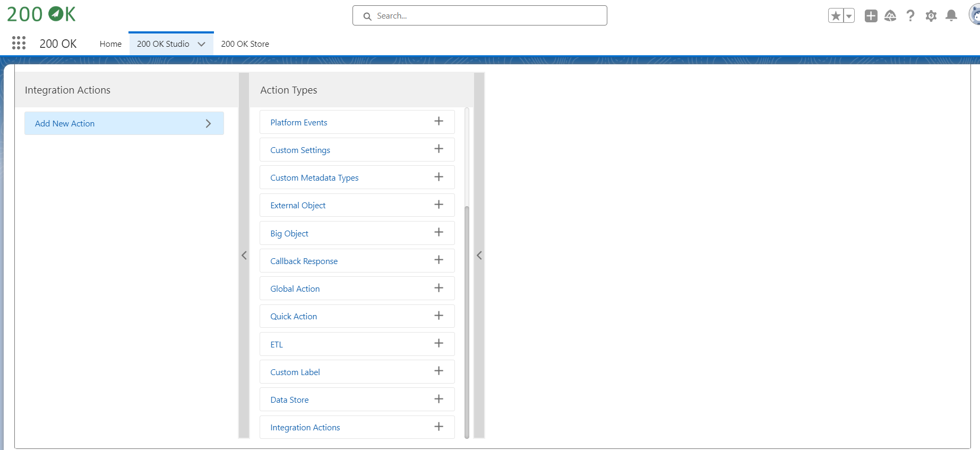Click the Big Object link
Viewport: 980px width, 450px height.
(x=289, y=234)
